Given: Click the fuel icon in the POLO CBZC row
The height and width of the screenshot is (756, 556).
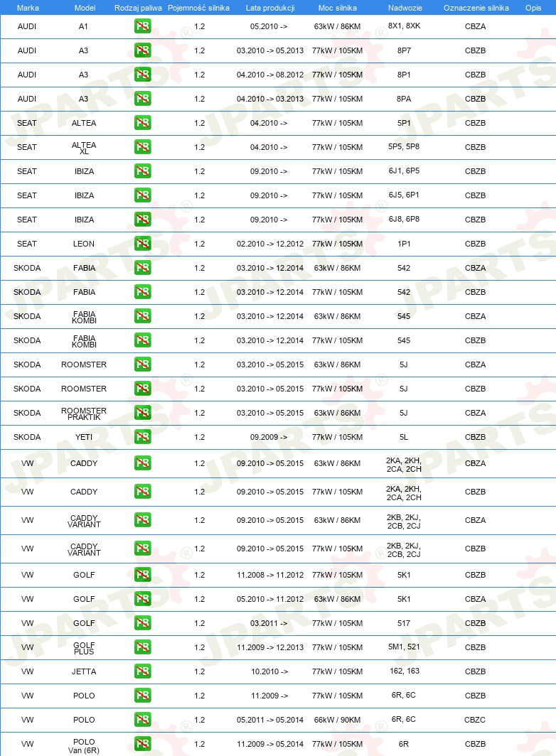Looking at the screenshot, I should click(142, 719).
